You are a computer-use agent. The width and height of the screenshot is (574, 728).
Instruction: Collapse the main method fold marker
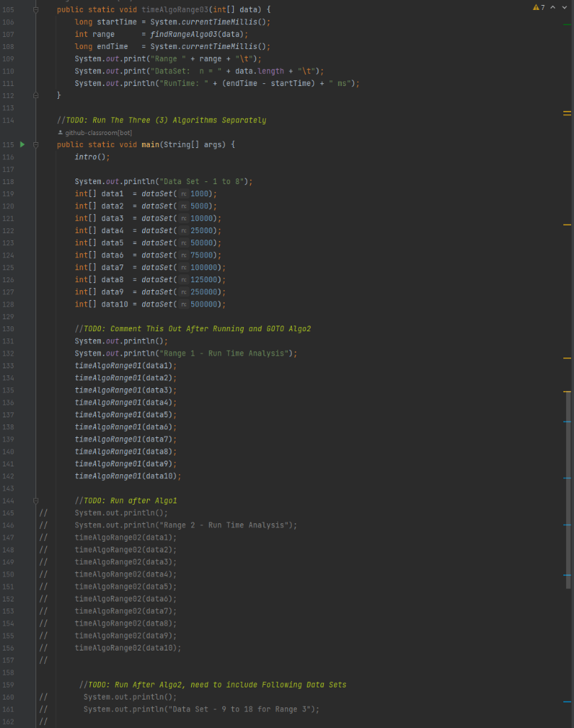(34, 144)
